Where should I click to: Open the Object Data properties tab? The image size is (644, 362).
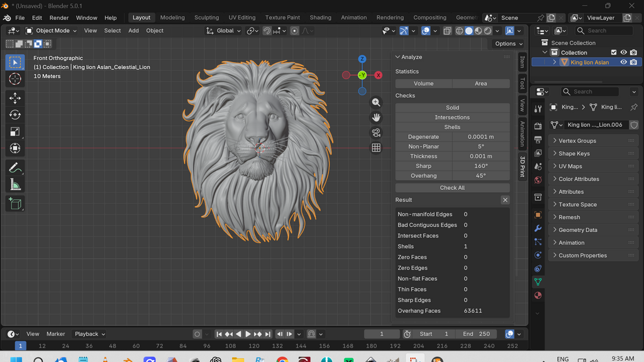tap(538, 282)
